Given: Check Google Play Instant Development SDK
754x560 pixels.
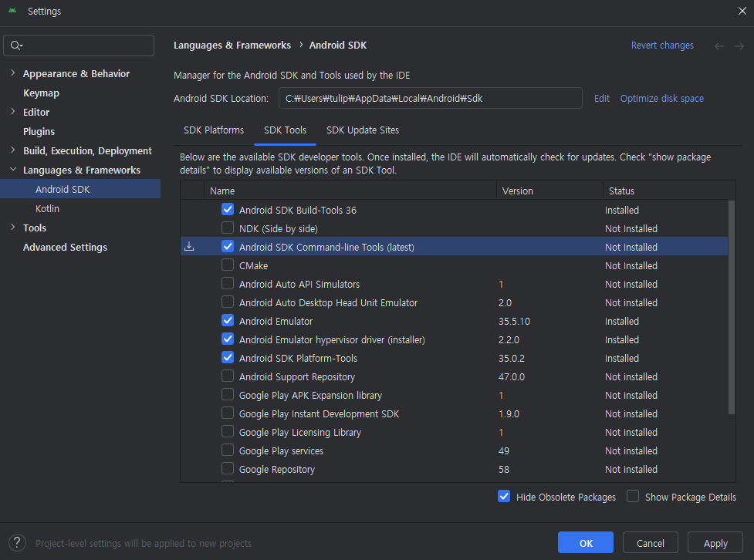Looking at the screenshot, I should click(228, 413).
